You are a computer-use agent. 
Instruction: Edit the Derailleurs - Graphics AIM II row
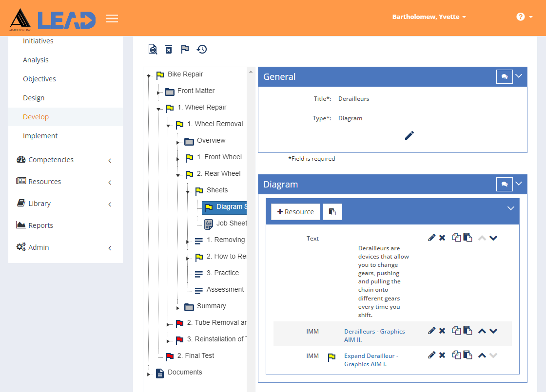pyautogui.click(x=432, y=331)
